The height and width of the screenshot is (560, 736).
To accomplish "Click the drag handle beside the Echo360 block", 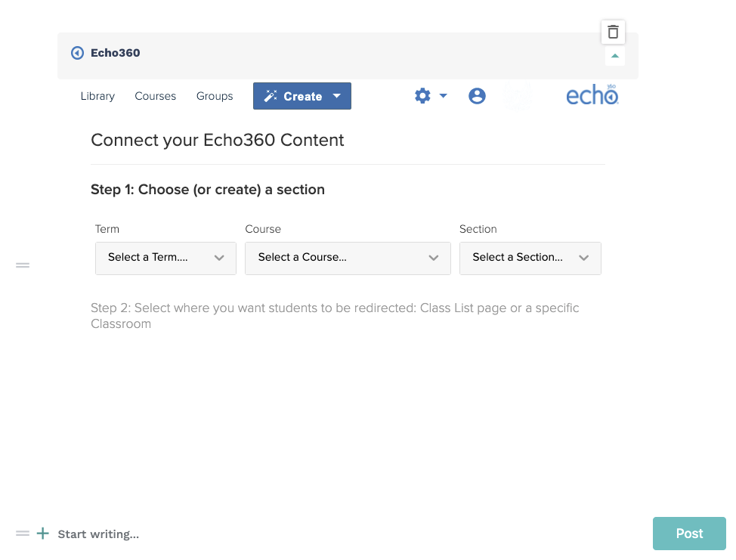I will tap(23, 265).
